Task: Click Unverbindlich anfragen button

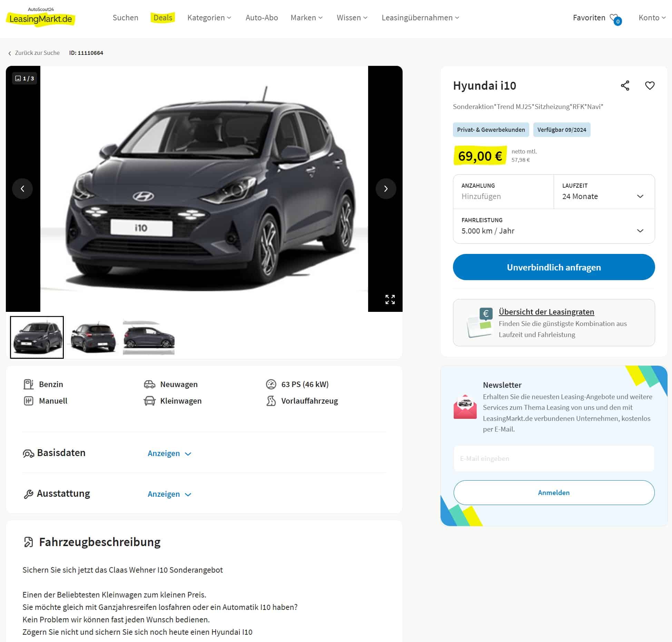Action: point(554,267)
